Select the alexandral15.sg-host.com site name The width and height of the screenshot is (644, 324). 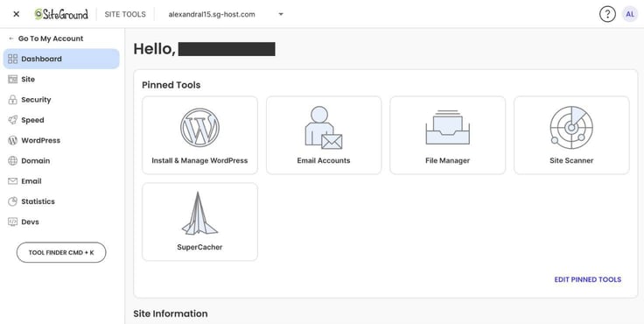[x=212, y=14]
